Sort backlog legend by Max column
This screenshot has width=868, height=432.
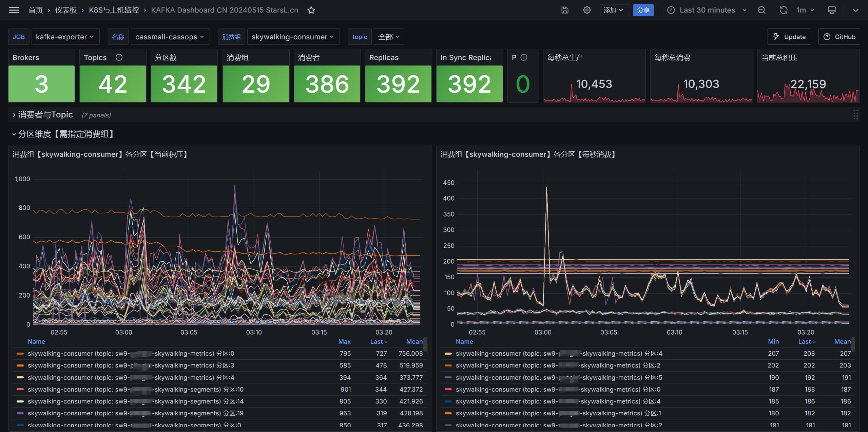344,342
